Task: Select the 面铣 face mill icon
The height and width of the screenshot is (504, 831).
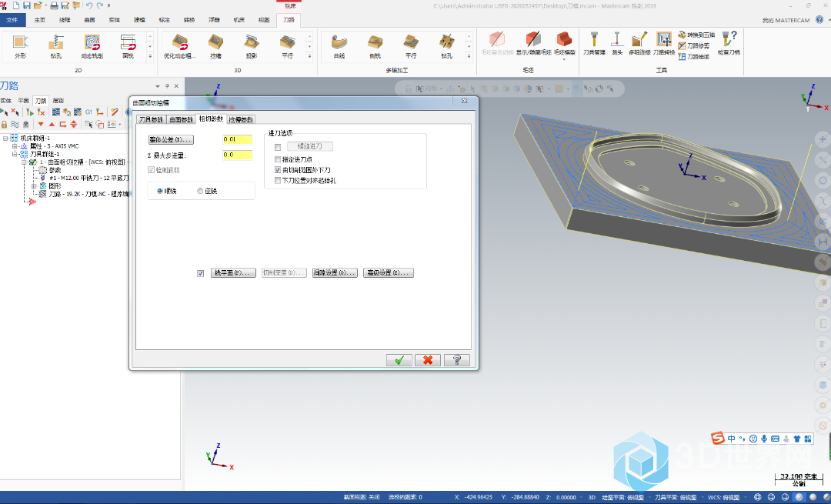Action: point(128,46)
